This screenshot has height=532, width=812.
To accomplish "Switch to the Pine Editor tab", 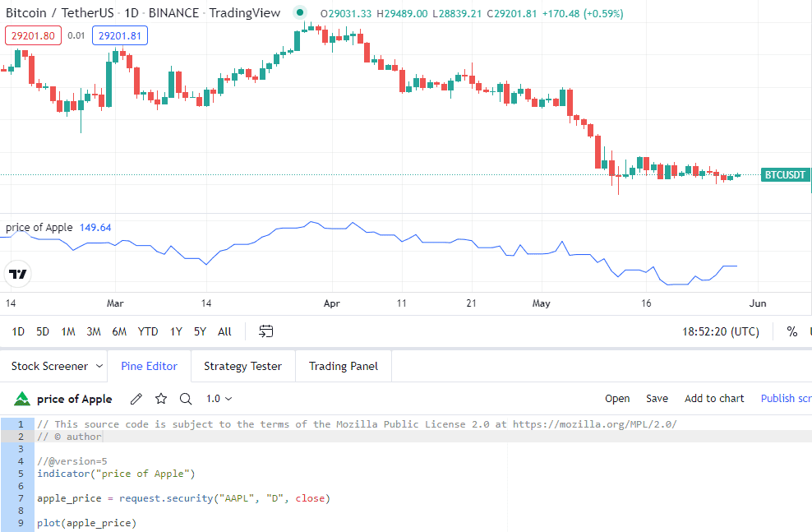I will click(149, 366).
